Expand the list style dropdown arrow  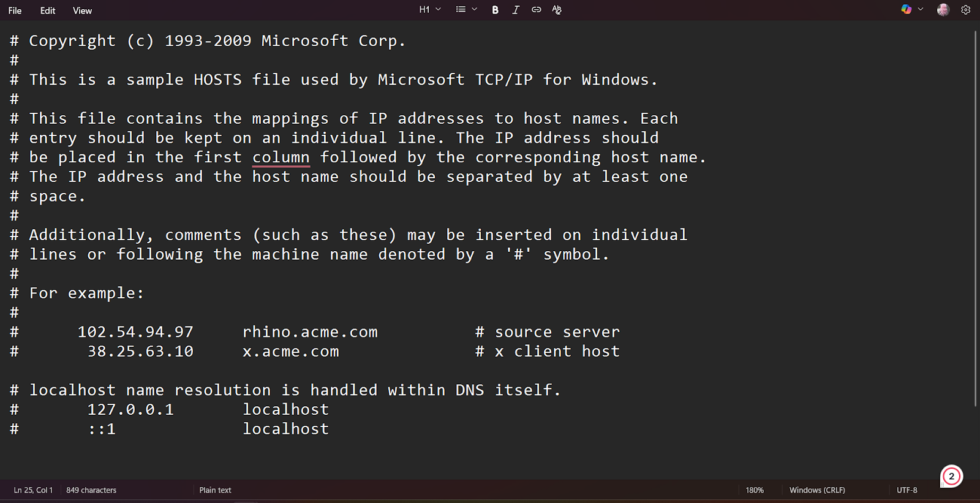(475, 10)
